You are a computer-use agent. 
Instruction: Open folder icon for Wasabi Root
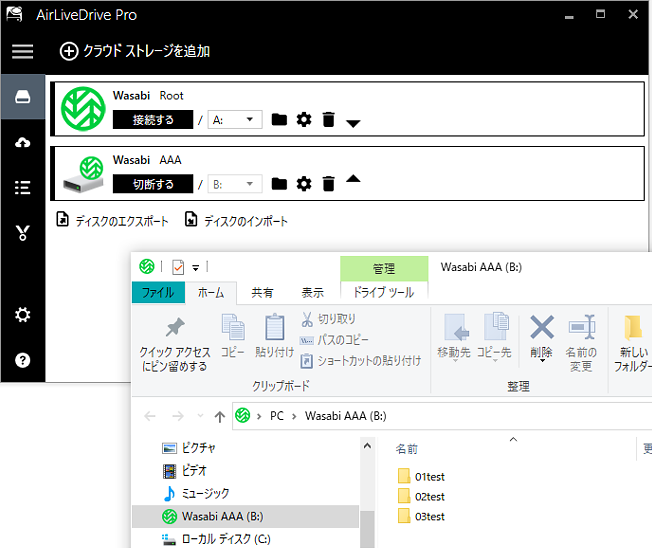pyautogui.click(x=279, y=120)
